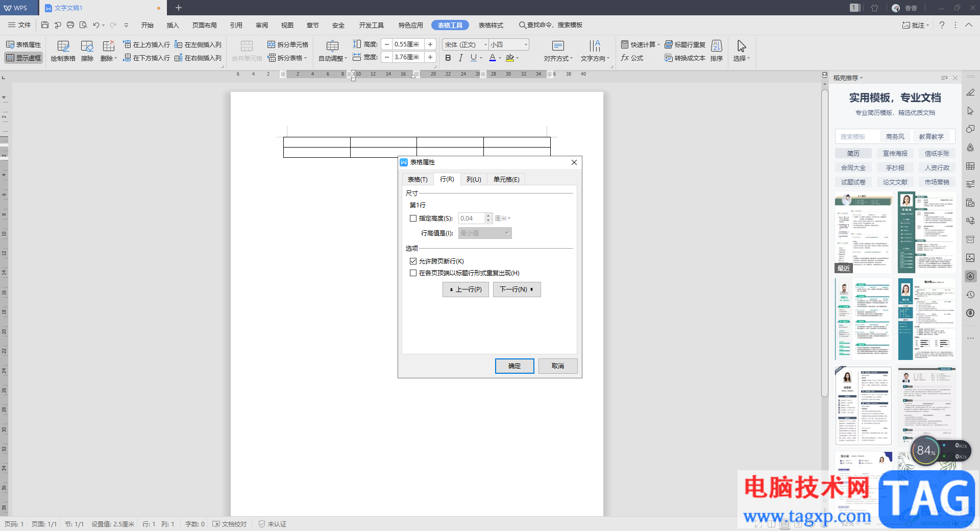The image size is (980, 531).
Task: Click the Save icon in the quick toolbar
Action: pos(45,25)
